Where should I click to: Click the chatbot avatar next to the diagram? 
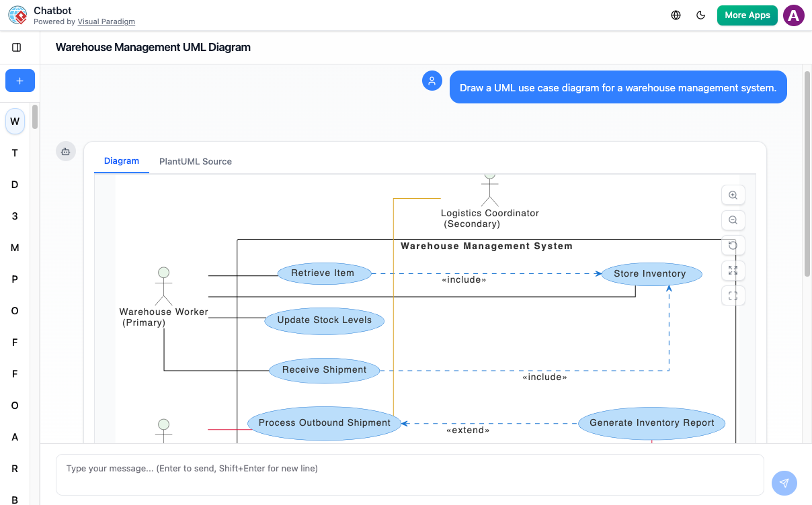tap(65, 152)
